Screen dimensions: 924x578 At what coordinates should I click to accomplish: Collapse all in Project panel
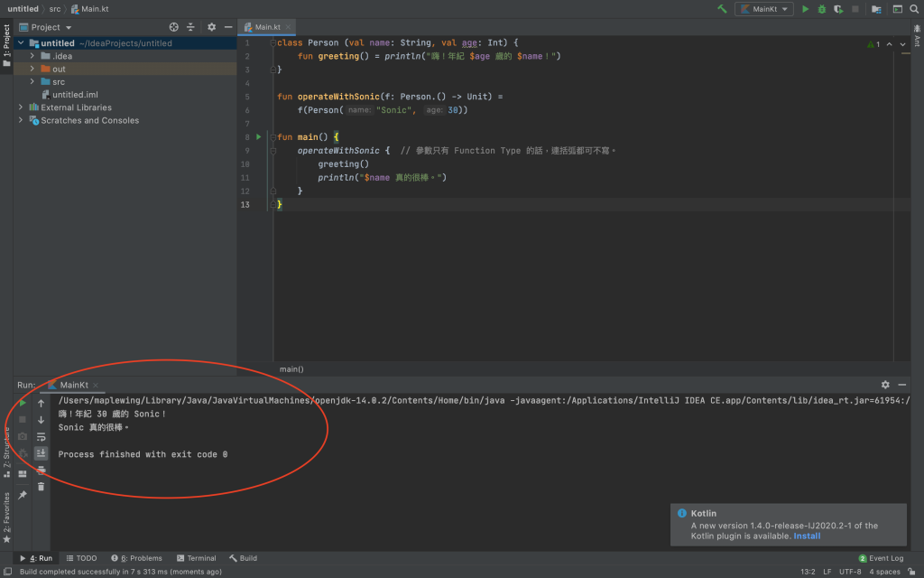point(190,27)
